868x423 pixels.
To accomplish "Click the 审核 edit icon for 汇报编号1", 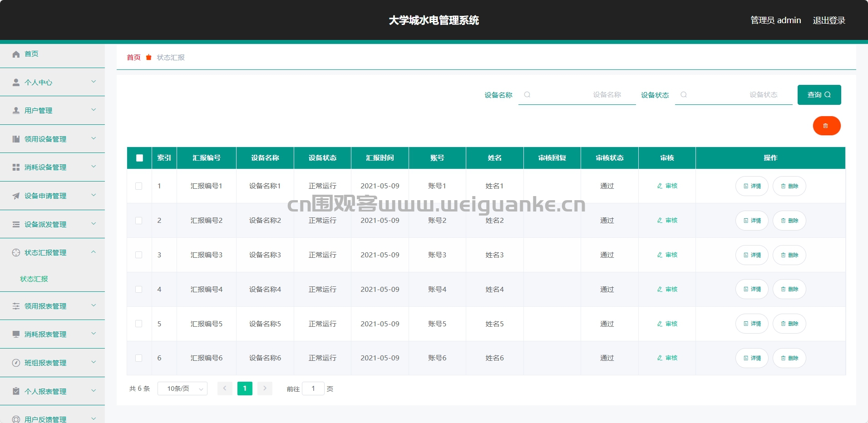I will click(660, 186).
